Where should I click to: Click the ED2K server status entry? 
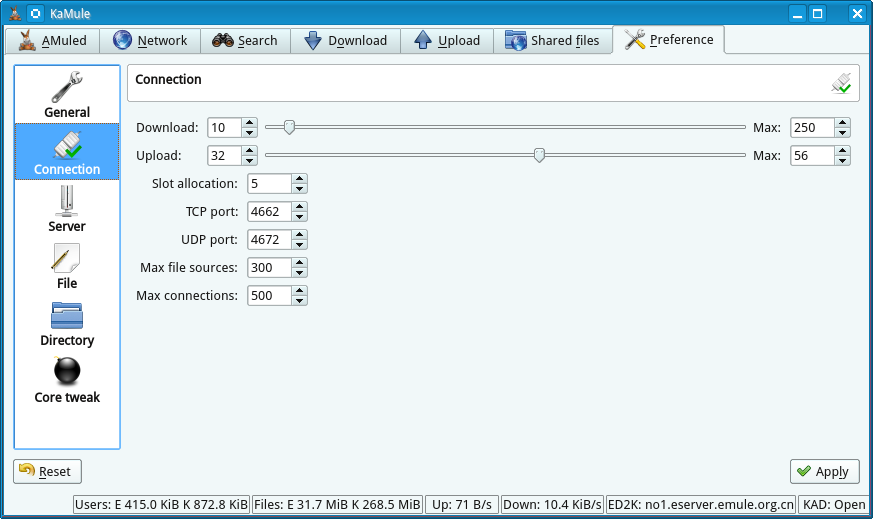[x=701, y=505]
